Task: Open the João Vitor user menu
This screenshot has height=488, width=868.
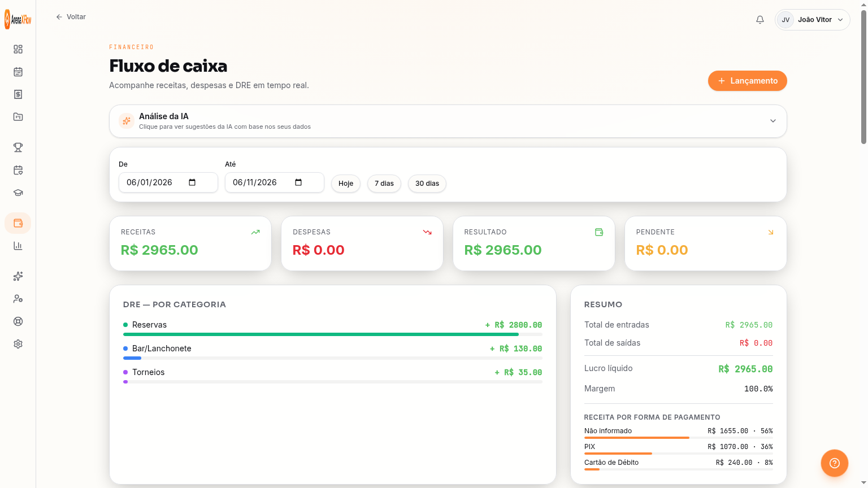Action: click(x=813, y=20)
